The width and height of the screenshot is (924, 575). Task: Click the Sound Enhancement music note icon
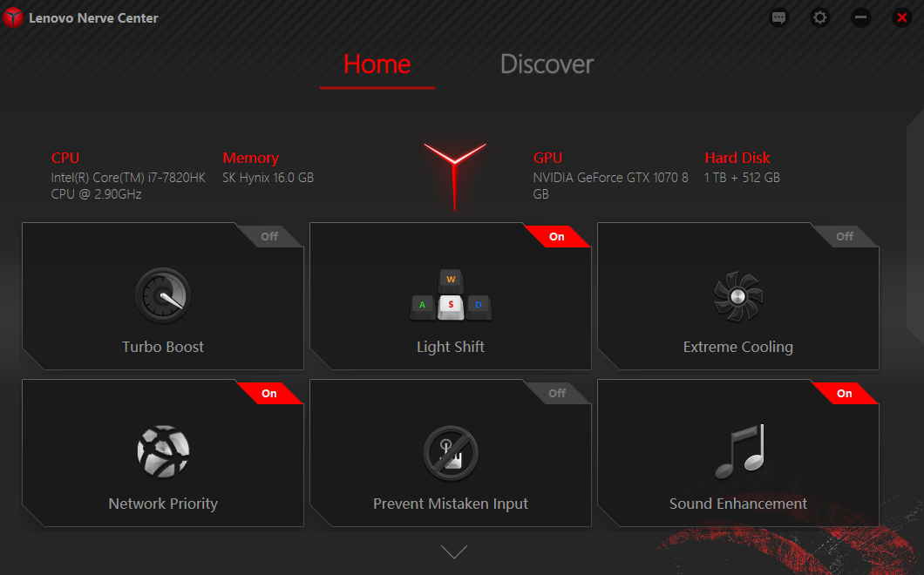point(739,451)
